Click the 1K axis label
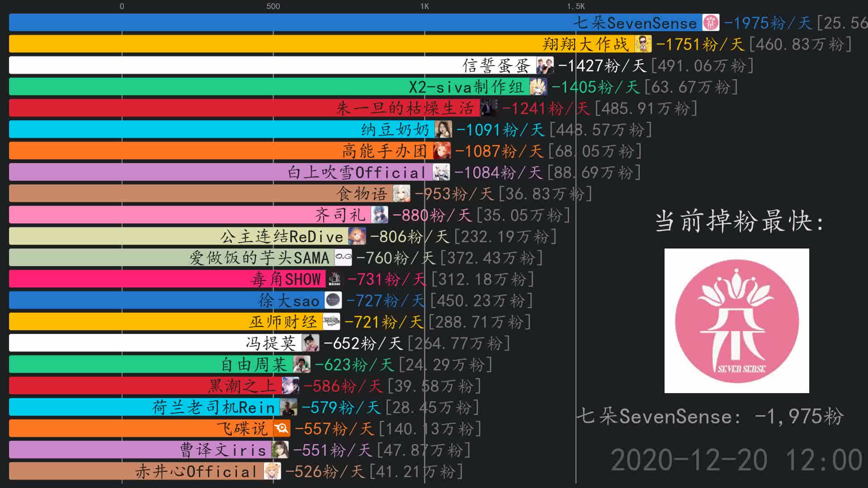The height and width of the screenshot is (488, 868). pos(425,6)
